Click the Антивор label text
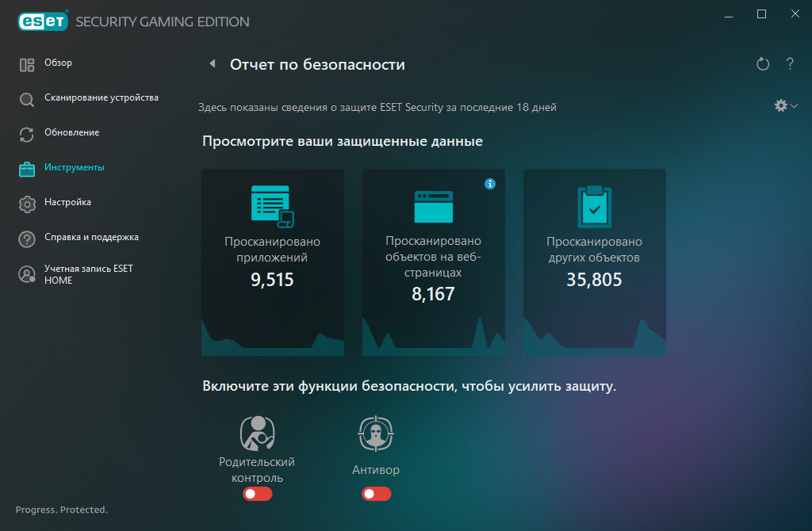812x531 pixels. point(376,470)
